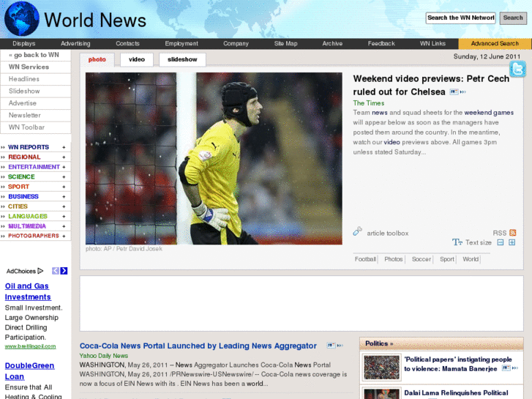
Task: Open Company menu item
Action: (x=236, y=43)
